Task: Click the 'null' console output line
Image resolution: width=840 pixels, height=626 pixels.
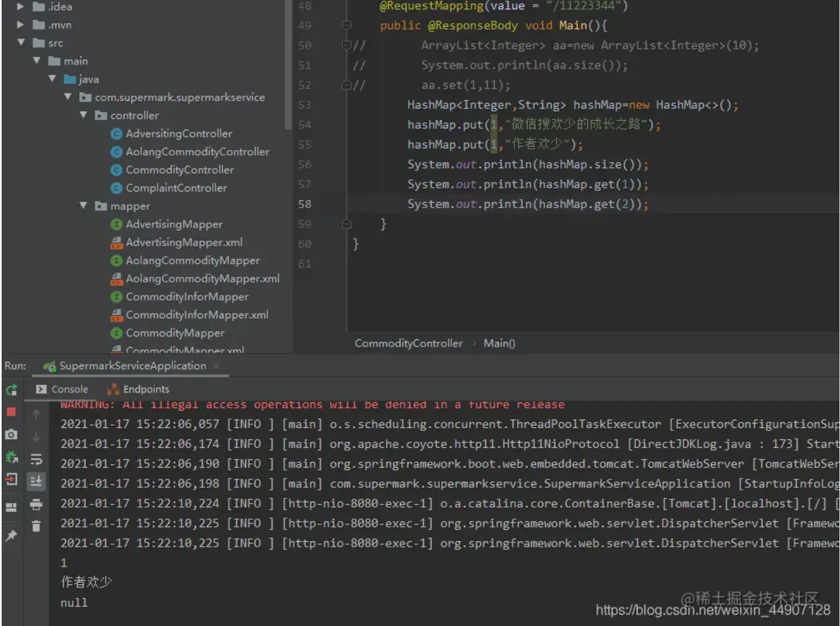Action: click(x=74, y=603)
